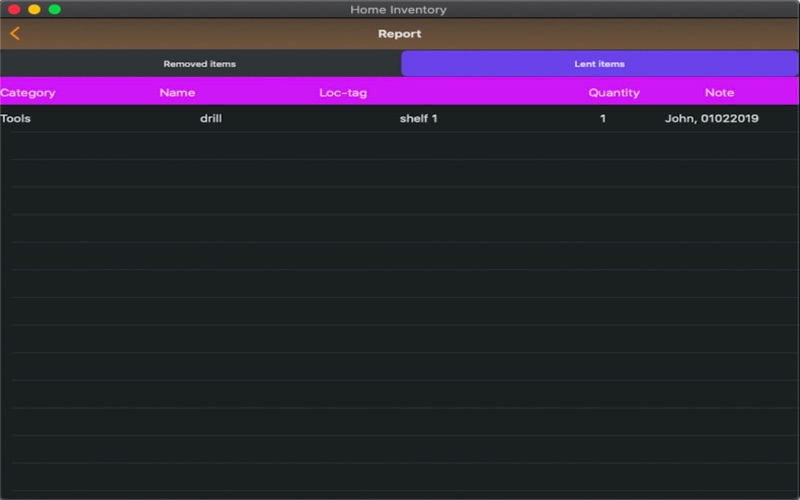Viewport: 800px width, 500px height.
Task: Select the shelf 1 location cell
Action: (418, 118)
